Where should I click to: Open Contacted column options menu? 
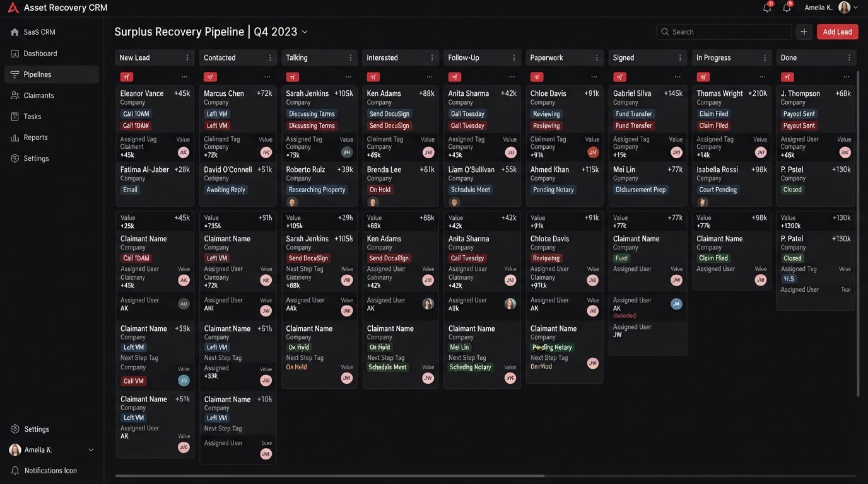click(270, 57)
